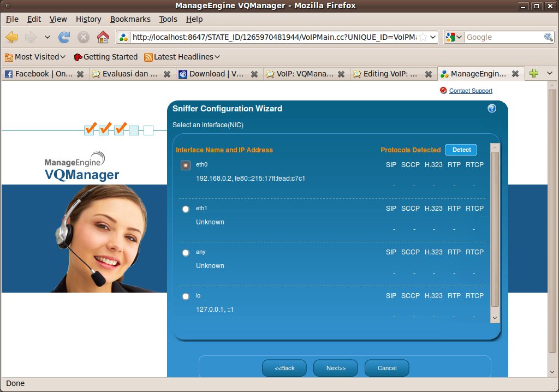Select the lo interface radio button

click(x=186, y=296)
